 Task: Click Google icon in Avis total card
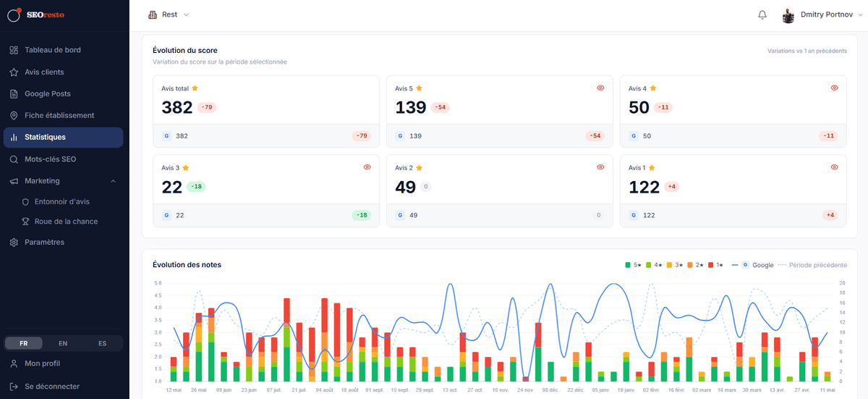tap(166, 135)
